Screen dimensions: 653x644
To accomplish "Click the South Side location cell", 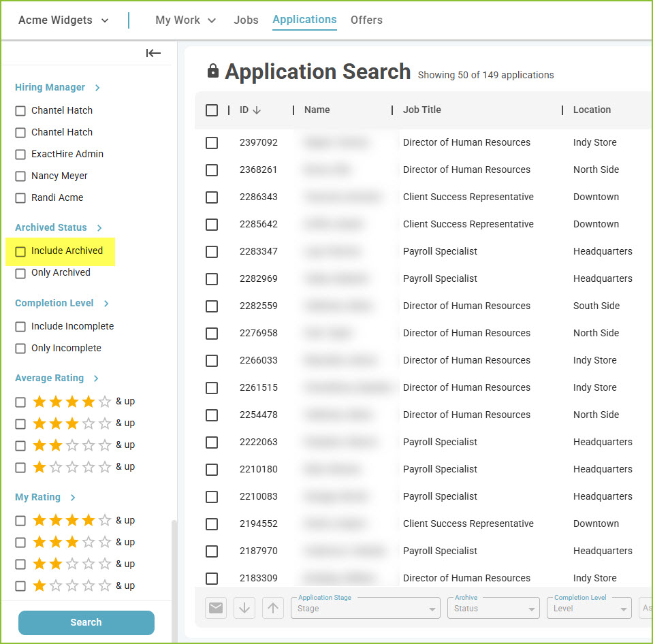I will tap(596, 306).
